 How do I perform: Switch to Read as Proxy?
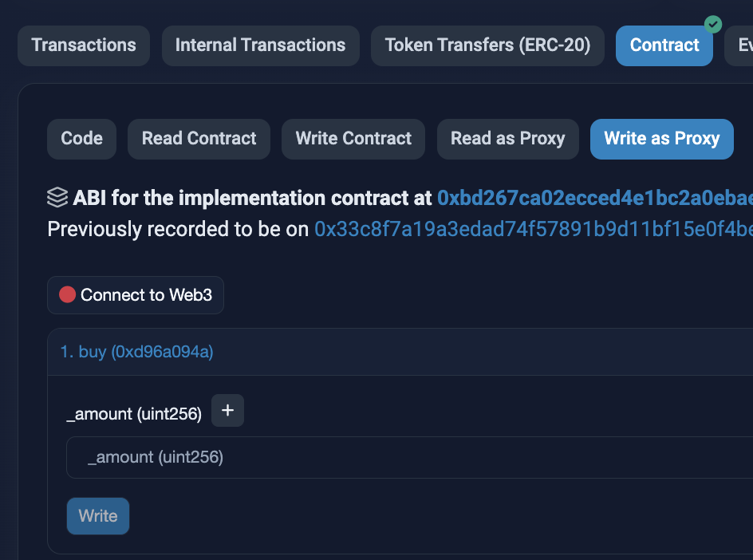coord(507,139)
